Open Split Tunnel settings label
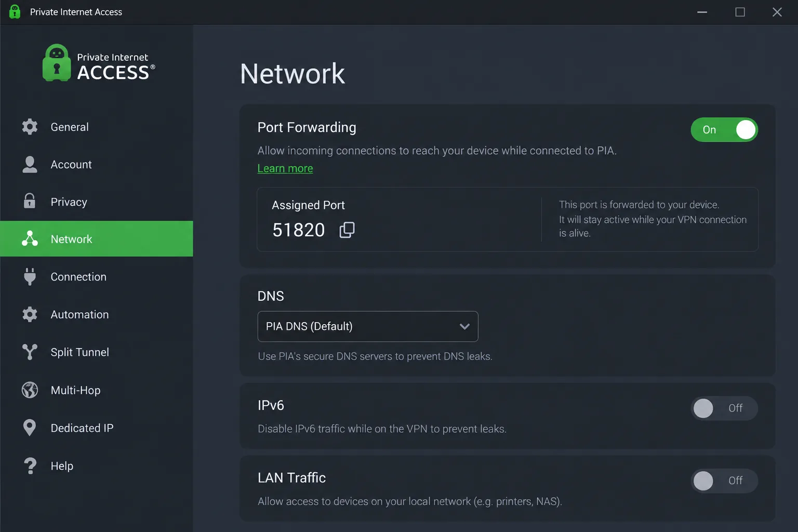 80,352
